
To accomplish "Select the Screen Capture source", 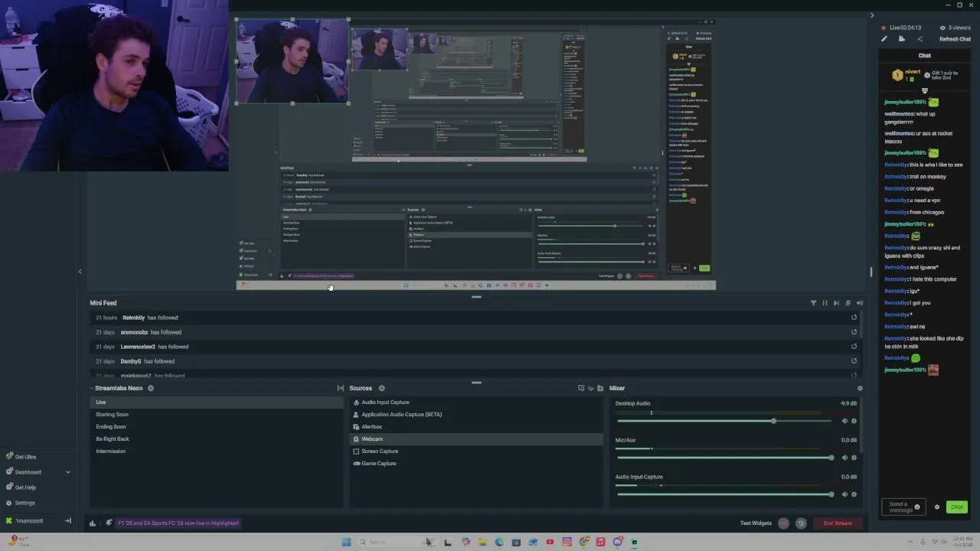I will (476, 452).
